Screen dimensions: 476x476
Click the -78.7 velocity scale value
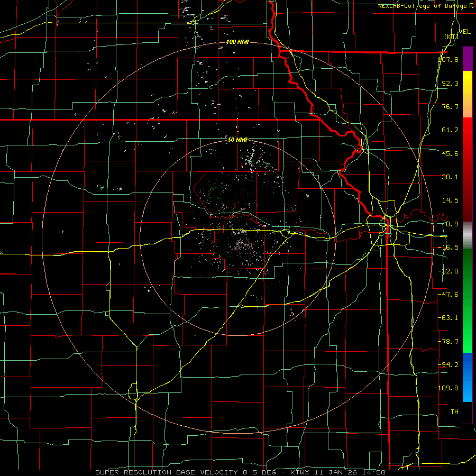coord(448,341)
